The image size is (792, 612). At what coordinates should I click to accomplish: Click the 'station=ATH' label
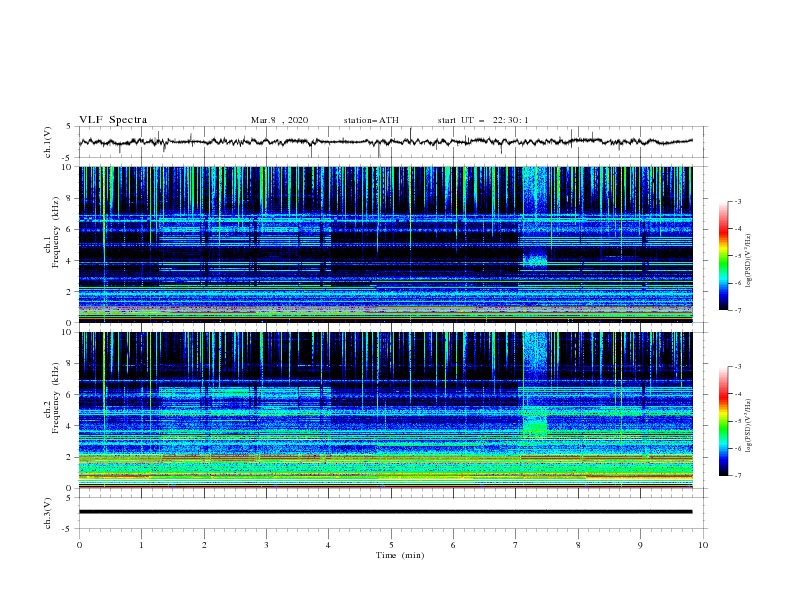(x=371, y=120)
